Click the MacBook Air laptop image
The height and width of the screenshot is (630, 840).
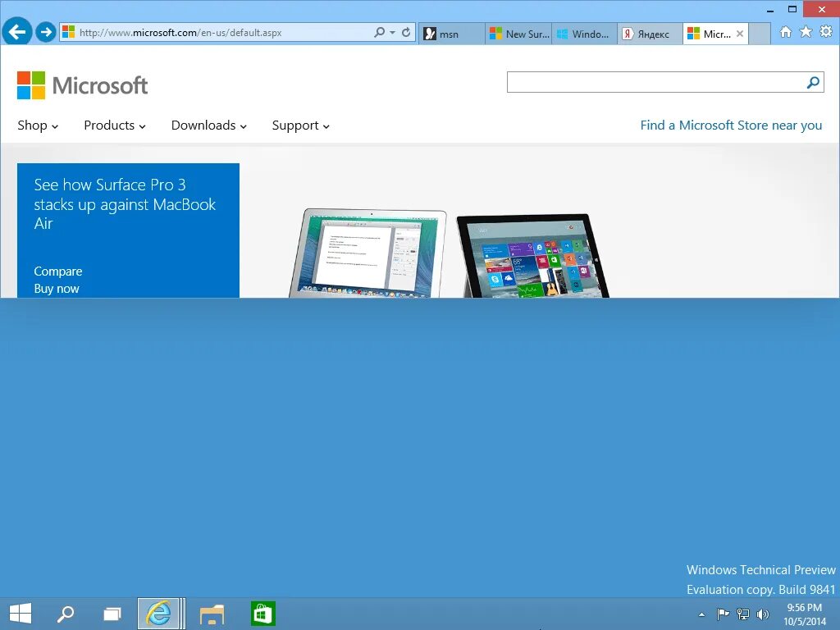[x=368, y=253]
